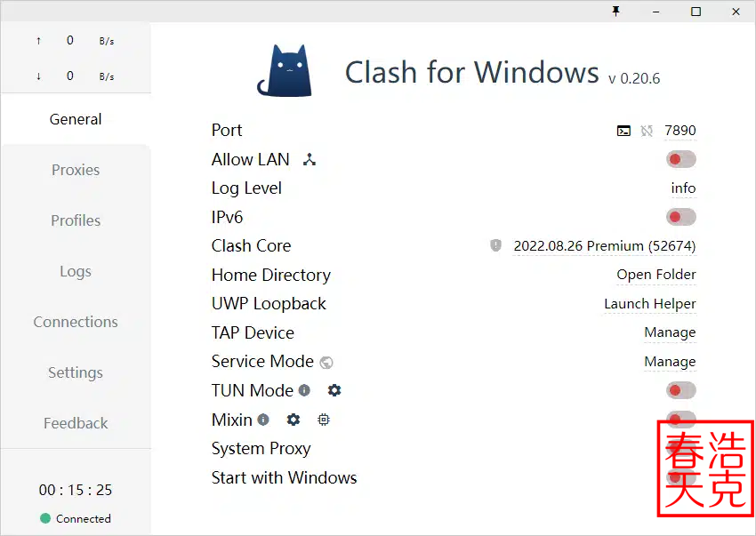Click the CPU icon beside Mixin
Screen dimensions: 756x536
point(323,420)
